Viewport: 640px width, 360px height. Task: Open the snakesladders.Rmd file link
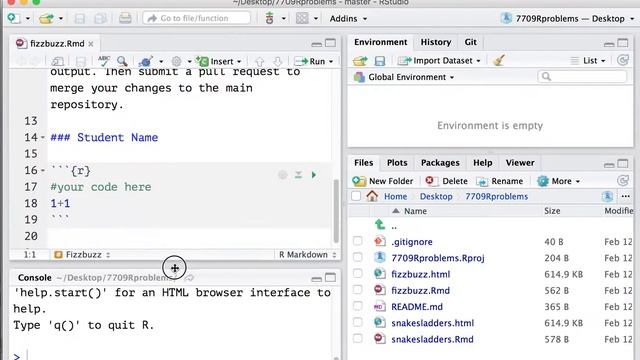click(x=432, y=339)
